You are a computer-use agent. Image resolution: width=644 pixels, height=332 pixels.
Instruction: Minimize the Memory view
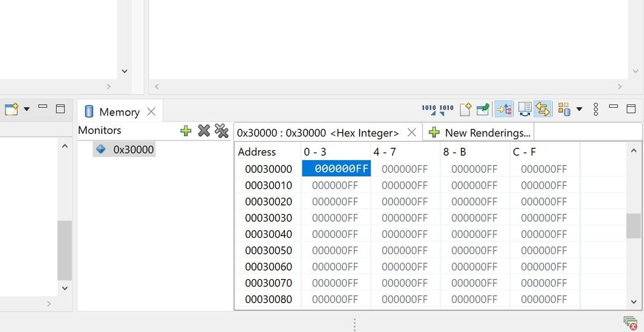coord(613,106)
